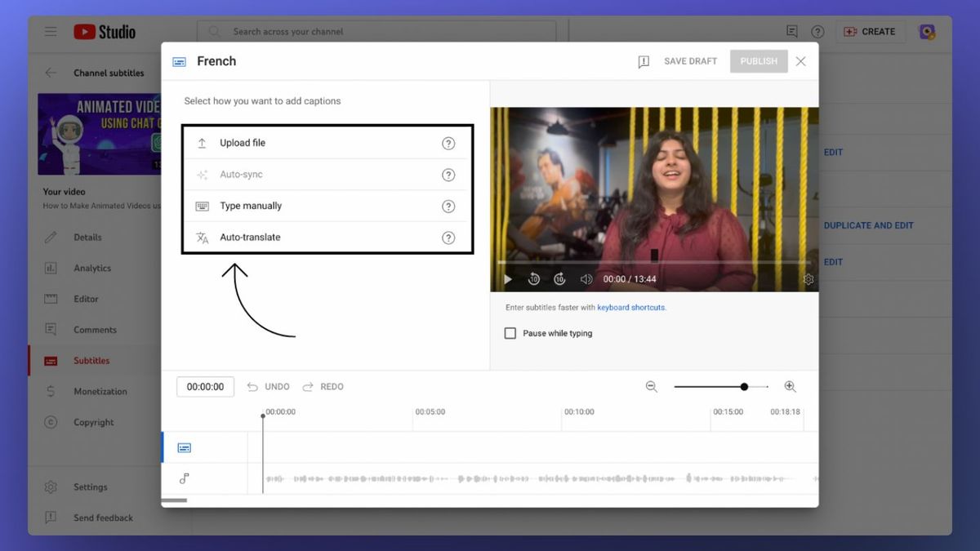The width and height of the screenshot is (980, 551).
Task: Open the keyboard shortcuts link
Action: 631,308
